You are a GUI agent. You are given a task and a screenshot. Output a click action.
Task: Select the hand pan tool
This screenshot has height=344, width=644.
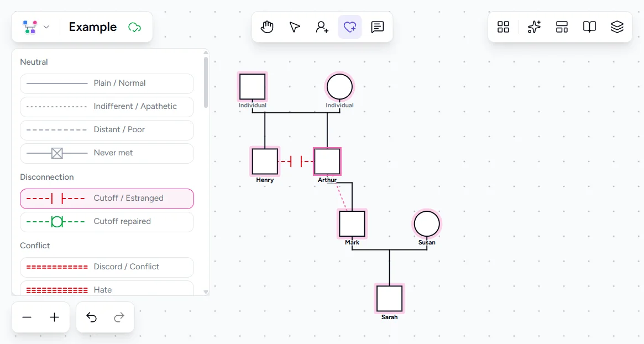click(x=267, y=27)
